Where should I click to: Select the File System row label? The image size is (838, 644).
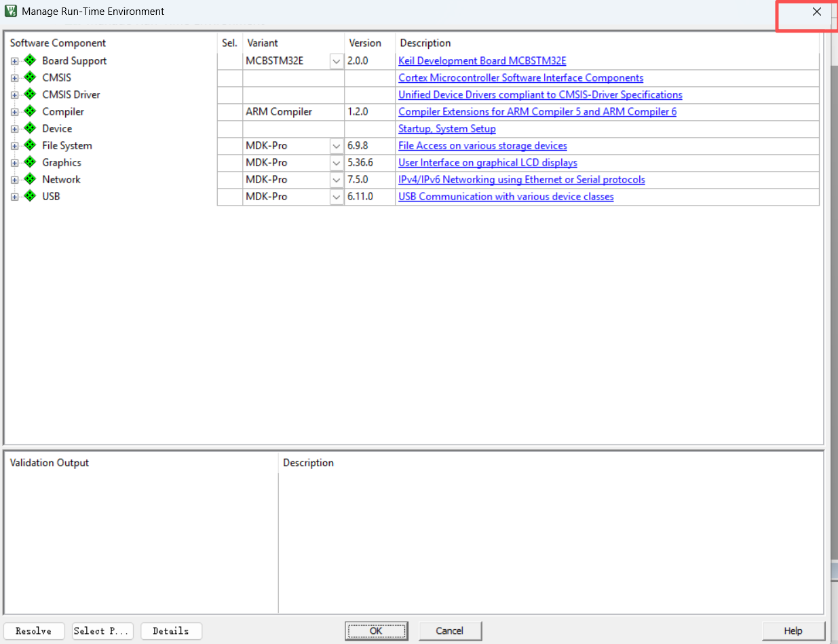pyautogui.click(x=67, y=146)
